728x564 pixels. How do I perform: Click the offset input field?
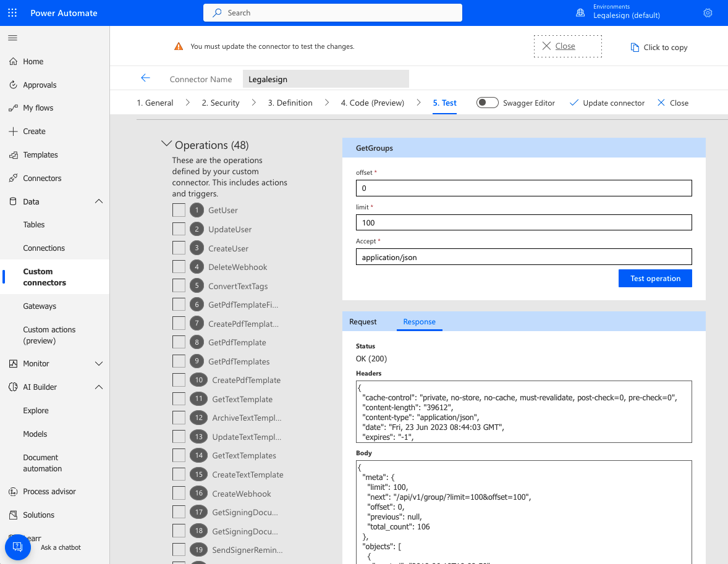(x=523, y=188)
